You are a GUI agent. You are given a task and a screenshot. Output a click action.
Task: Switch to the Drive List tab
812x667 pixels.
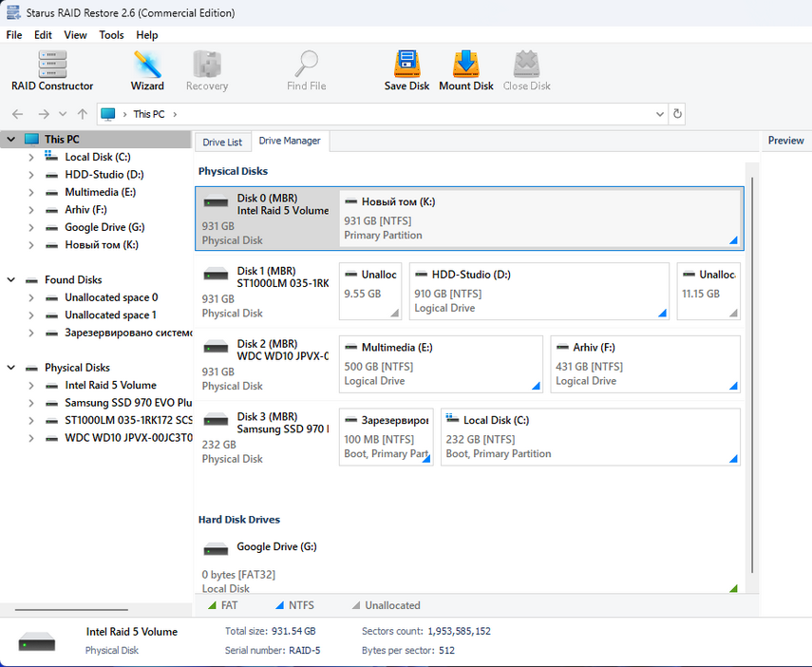coord(222,142)
